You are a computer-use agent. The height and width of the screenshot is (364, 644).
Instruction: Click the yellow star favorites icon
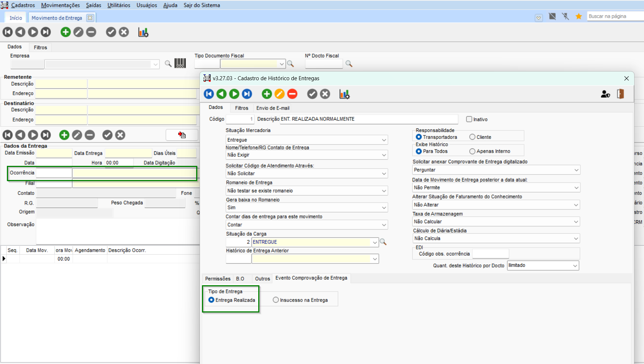point(579,16)
